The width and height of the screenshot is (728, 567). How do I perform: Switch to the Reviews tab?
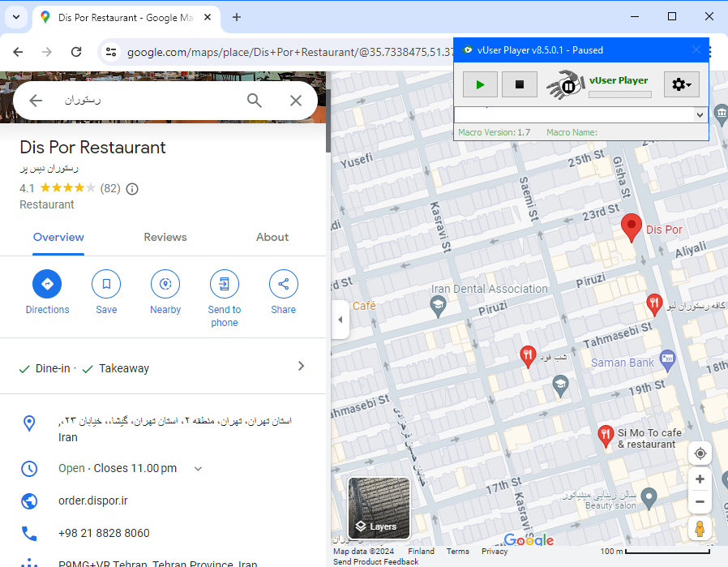165,238
